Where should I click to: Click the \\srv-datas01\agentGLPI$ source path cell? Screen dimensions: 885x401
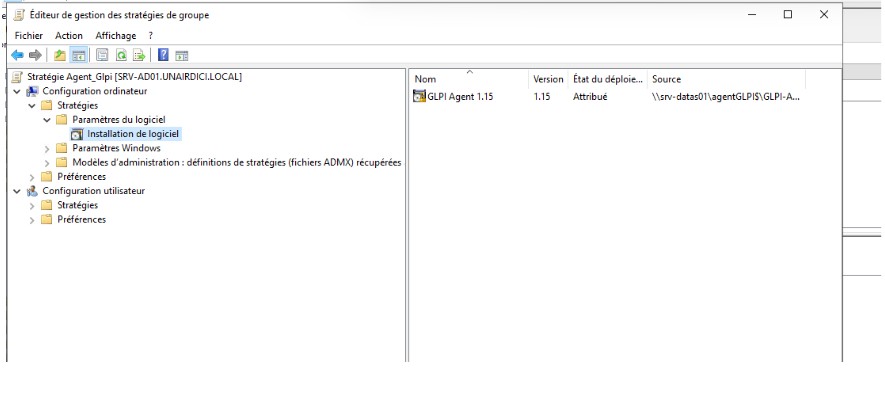[726, 97]
